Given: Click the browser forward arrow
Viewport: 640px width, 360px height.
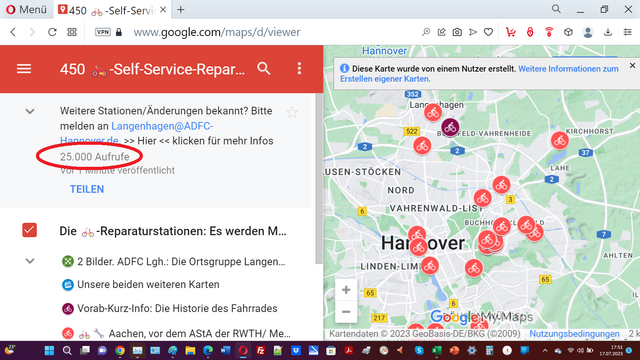Looking at the screenshot, I should click(32, 32).
